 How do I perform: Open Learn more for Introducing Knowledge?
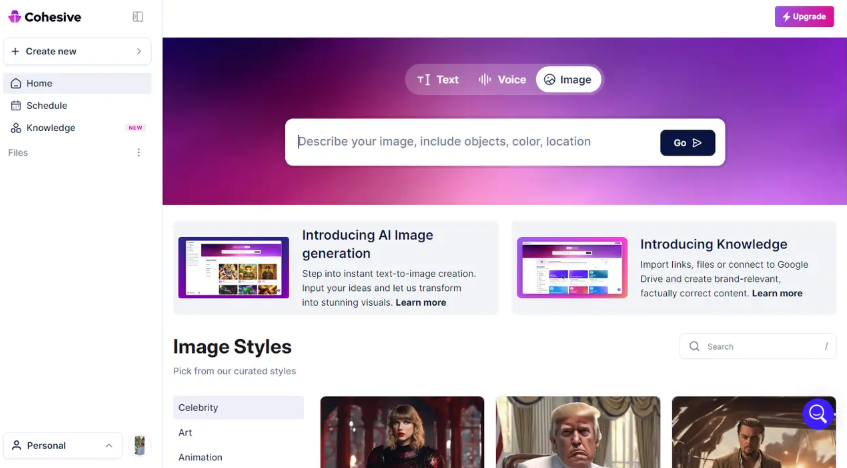(777, 293)
